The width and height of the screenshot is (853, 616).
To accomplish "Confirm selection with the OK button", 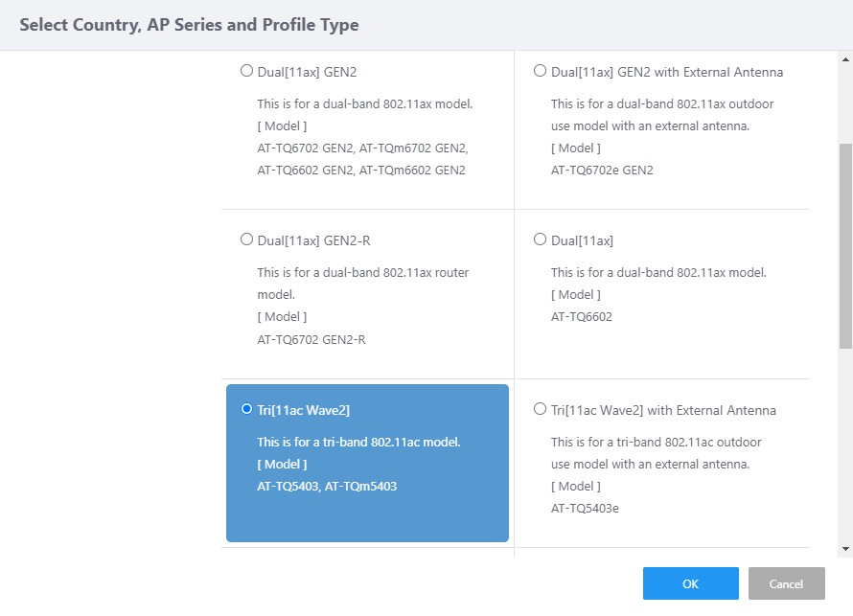I will [x=690, y=583].
